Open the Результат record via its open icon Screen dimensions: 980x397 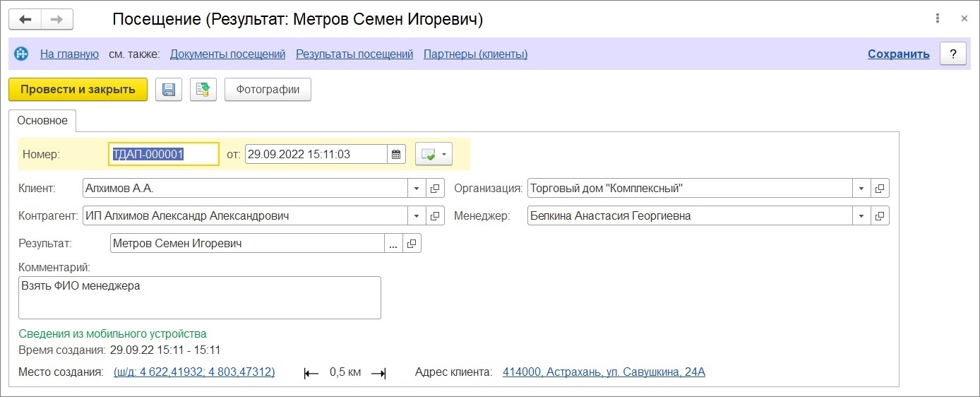point(412,244)
